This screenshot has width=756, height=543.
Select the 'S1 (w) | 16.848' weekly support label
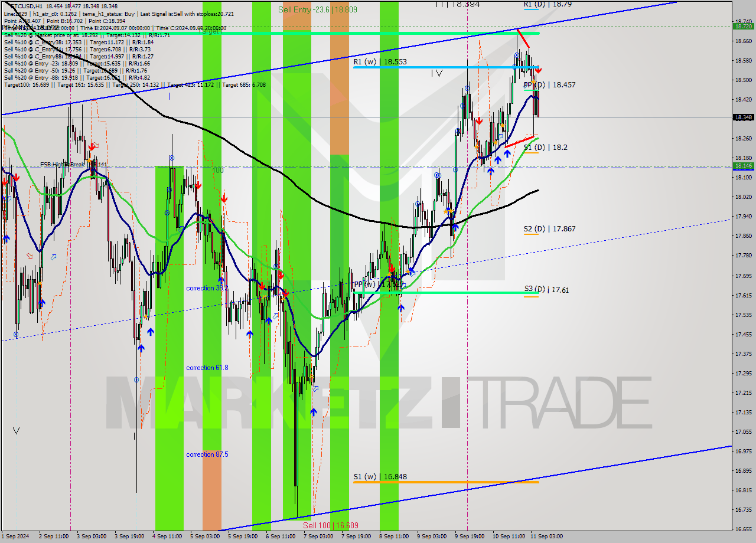click(380, 477)
